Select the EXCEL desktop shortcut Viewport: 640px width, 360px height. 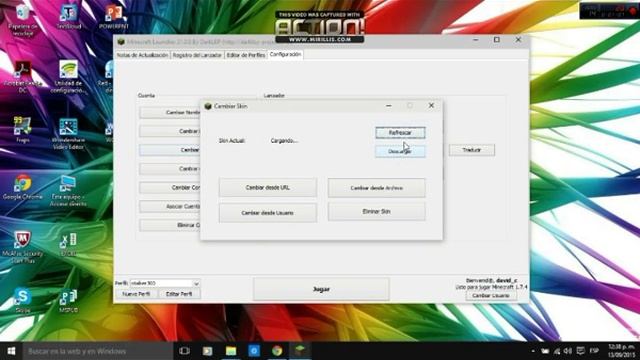(x=68, y=244)
